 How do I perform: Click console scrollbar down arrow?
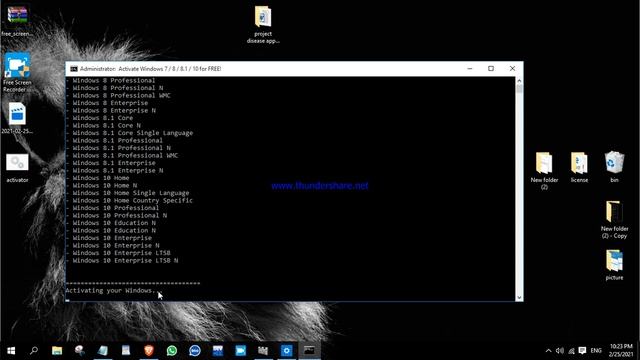(519, 298)
